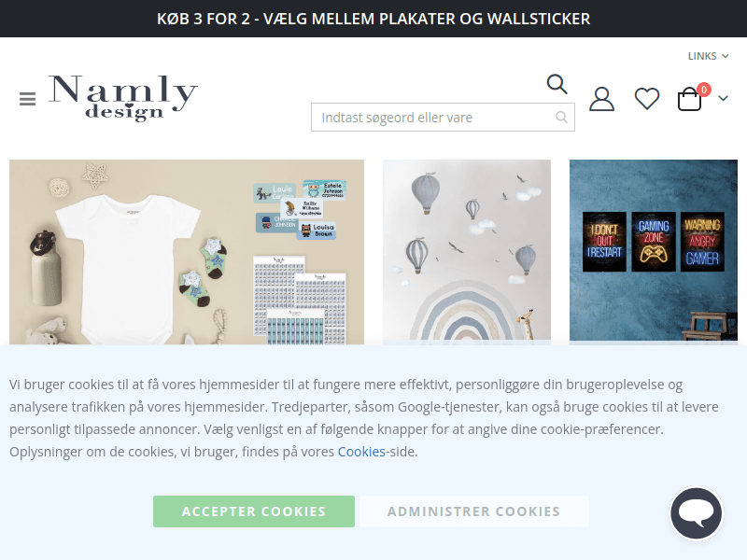Open the baby bodysuit name labels banner
The image size is (747, 560).
point(187,252)
